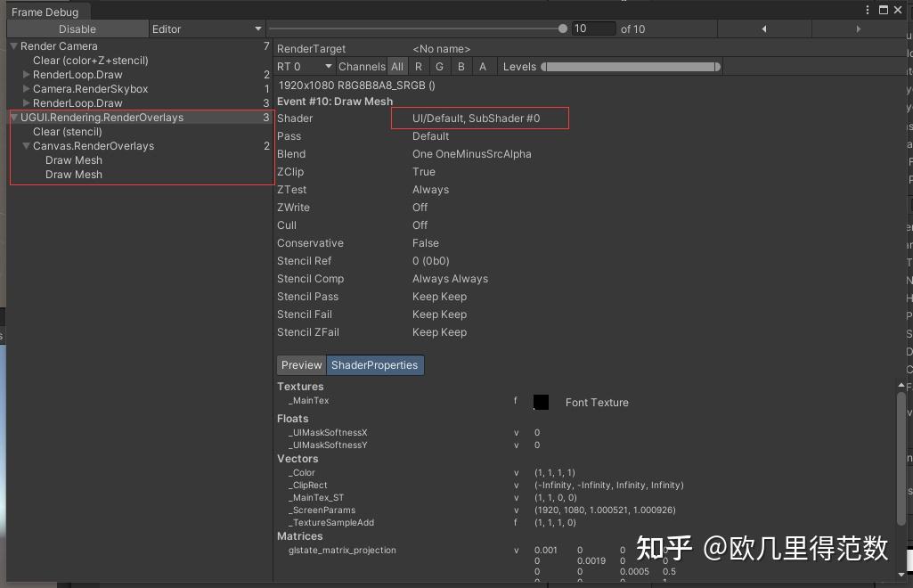Open the RT 0 render target dropdown

tap(303, 66)
